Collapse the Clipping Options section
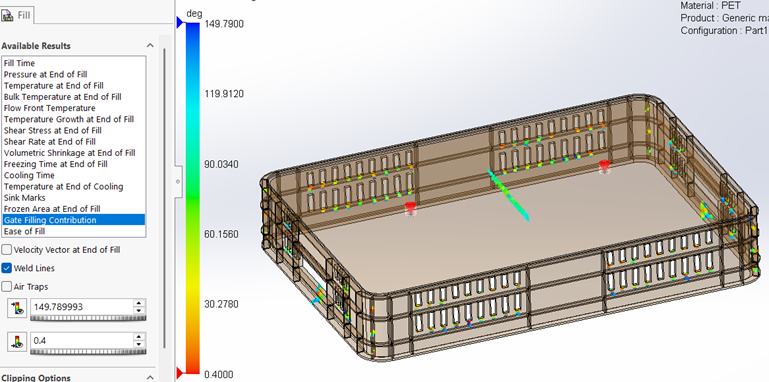 tap(150, 378)
